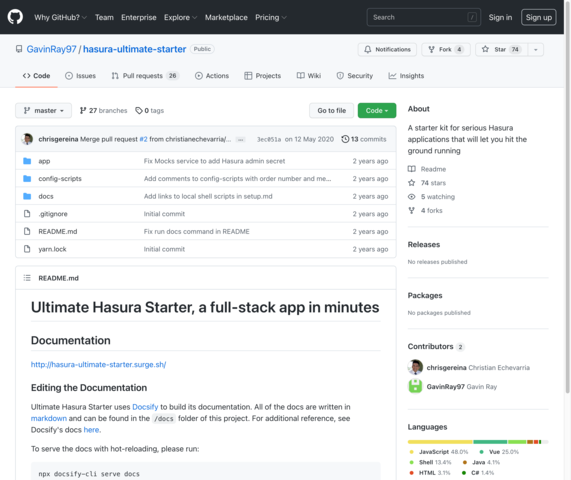Screen dimensions: 571x480
Task: Open the GavinRay97 owner link
Action: (51, 49)
